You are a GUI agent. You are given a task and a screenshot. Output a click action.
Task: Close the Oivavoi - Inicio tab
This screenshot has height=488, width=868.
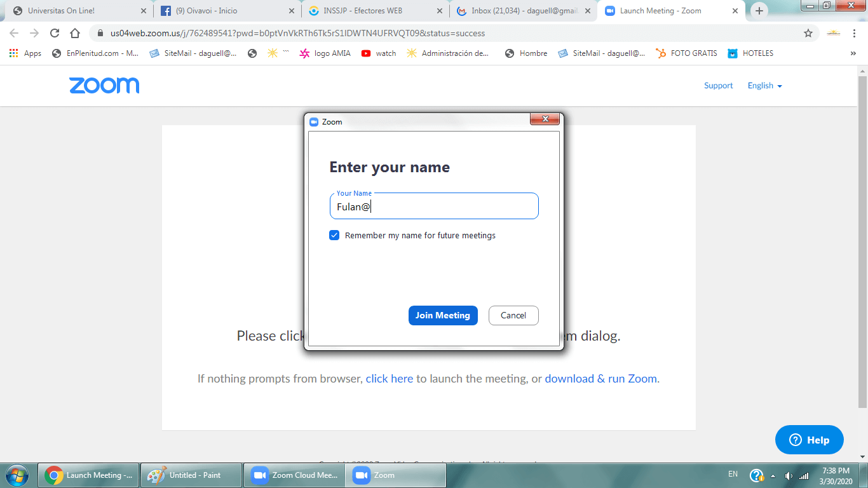(x=291, y=11)
